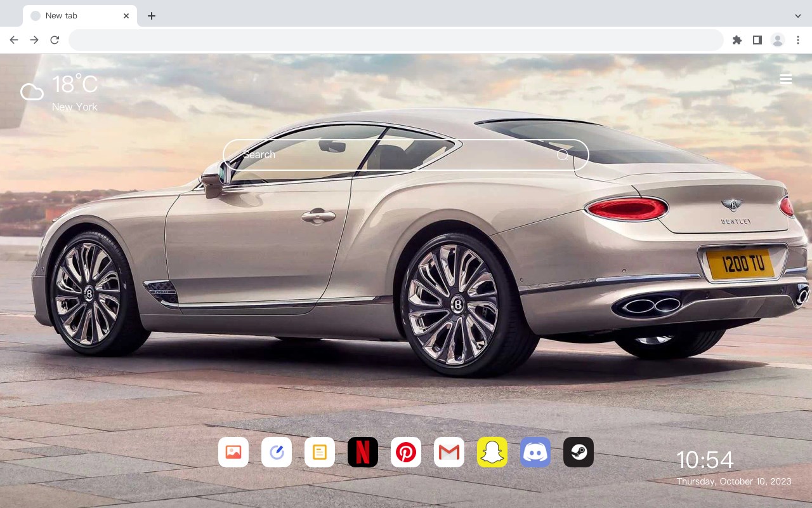The image size is (812, 508).
Task: Click the 18°C temperature reading
Action: [x=75, y=84]
